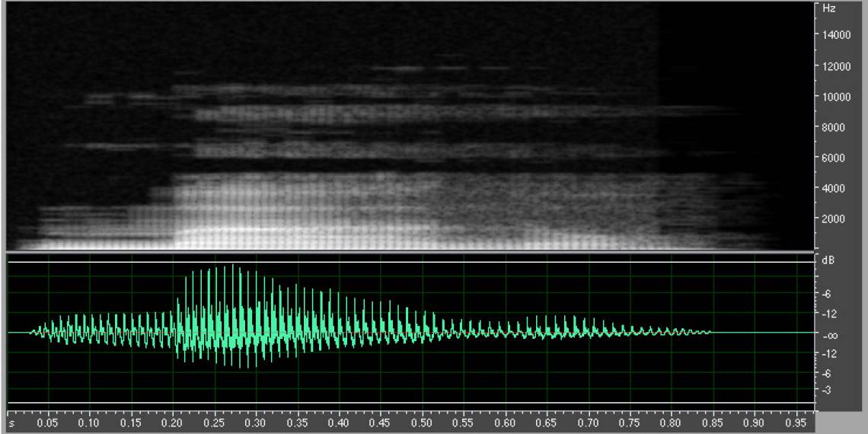Viewport: 868px width, 434px height.
Task: Click the 0.55 time ruler mark
Action: tap(464, 423)
